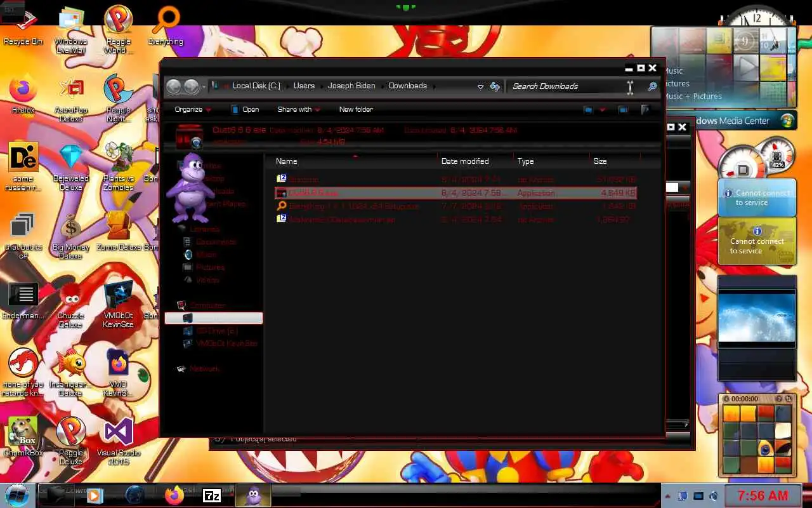Click the Local Disk (C:) breadcrumb
Viewport: 812px width, 508px height.
pyautogui.click(x=256, y=86)
